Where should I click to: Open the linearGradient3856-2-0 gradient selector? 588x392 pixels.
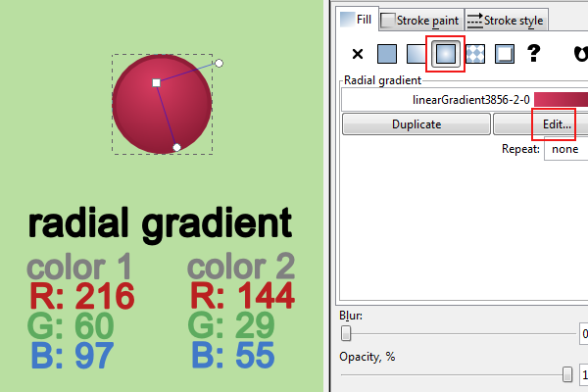465,100
